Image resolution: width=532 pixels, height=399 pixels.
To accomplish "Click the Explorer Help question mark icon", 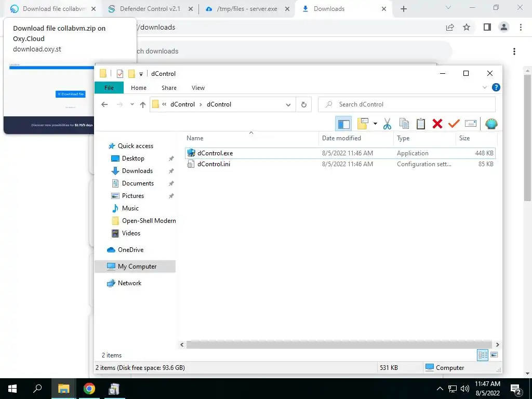I will [x=496, y=87].
